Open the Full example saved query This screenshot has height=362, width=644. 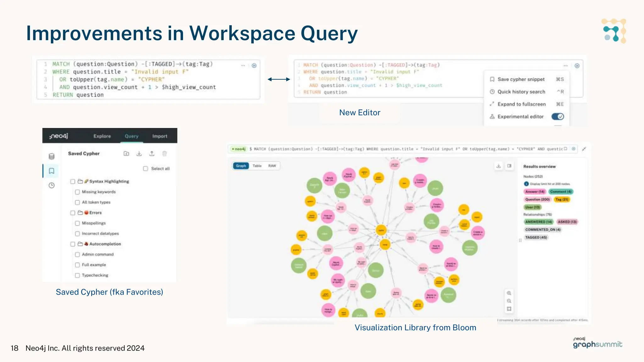(94, 265)
